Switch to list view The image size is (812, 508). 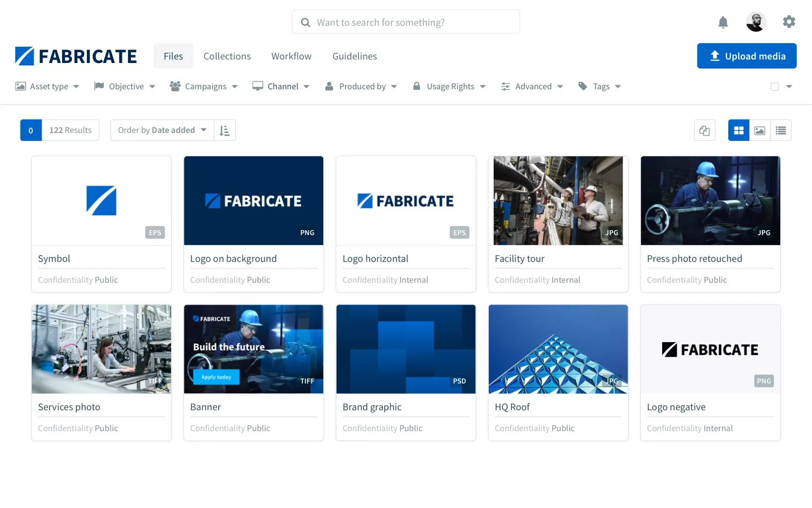[x=781, y=130]
